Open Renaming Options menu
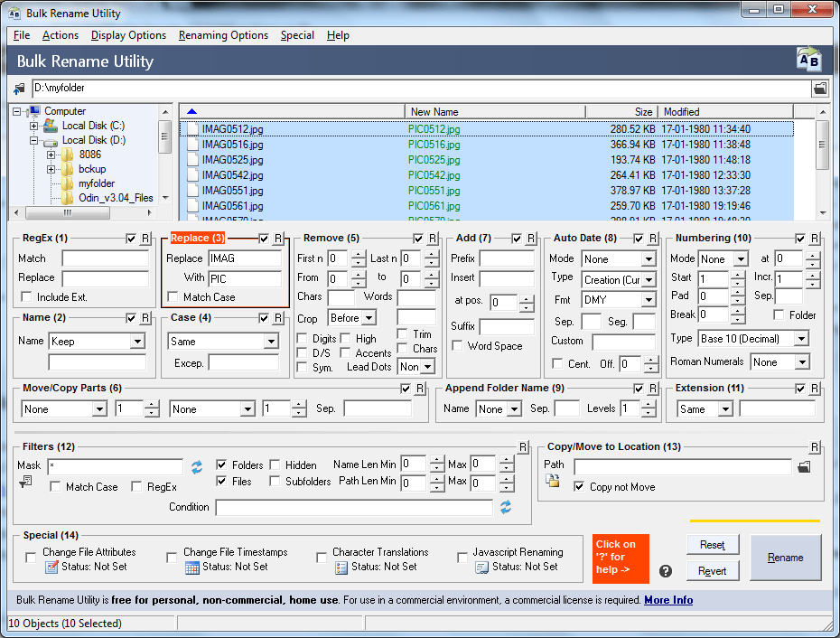840x638 pixels. pyautogui.click(x=223, y=35)
